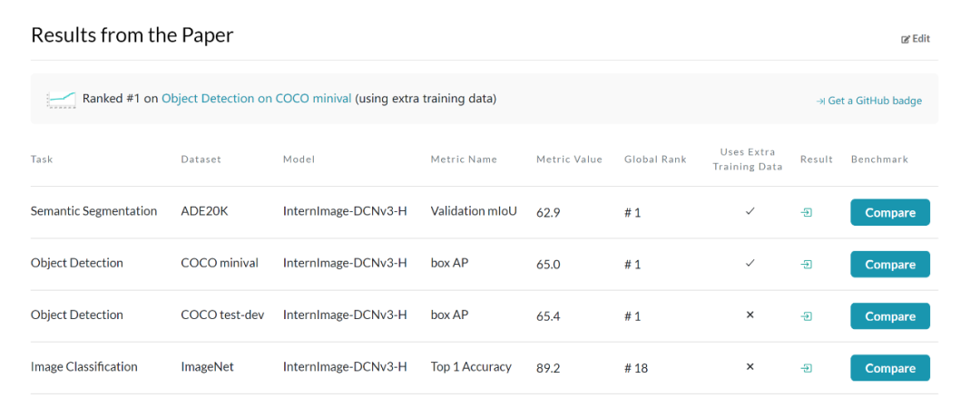Open result icon for COCO test-dev row

tap(807, 316)
